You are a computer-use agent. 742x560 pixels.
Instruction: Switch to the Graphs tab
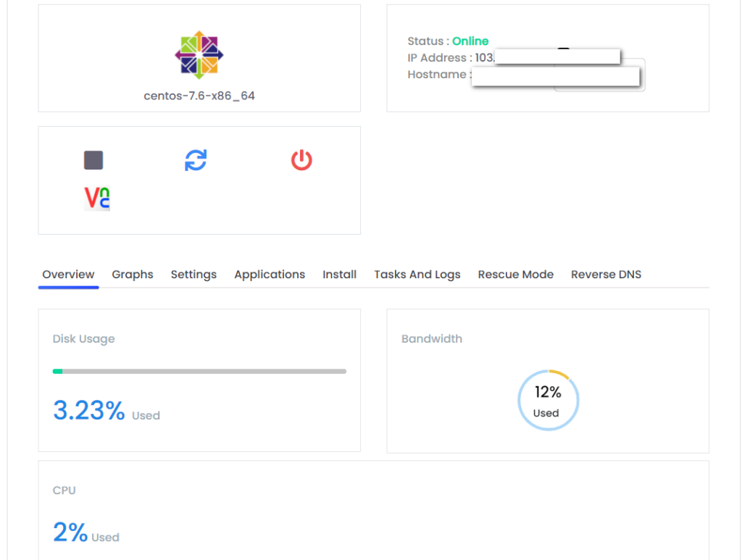click(x=133, y=275)
